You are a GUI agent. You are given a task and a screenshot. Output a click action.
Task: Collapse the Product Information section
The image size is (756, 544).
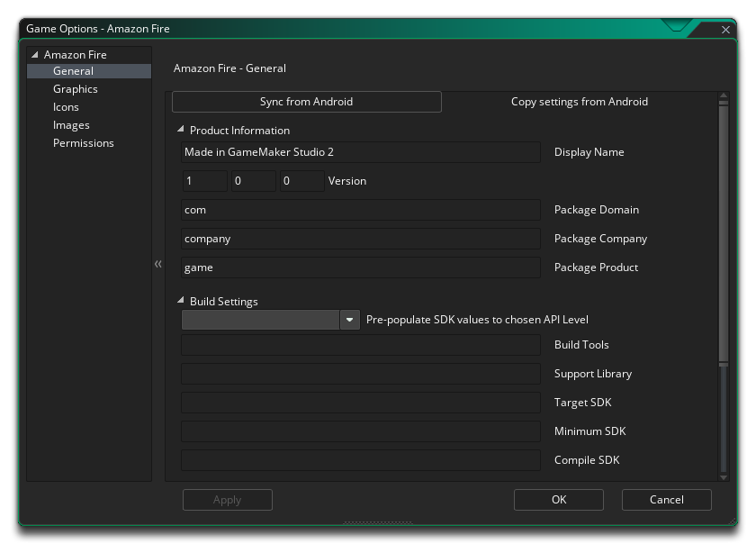[180, 130]
